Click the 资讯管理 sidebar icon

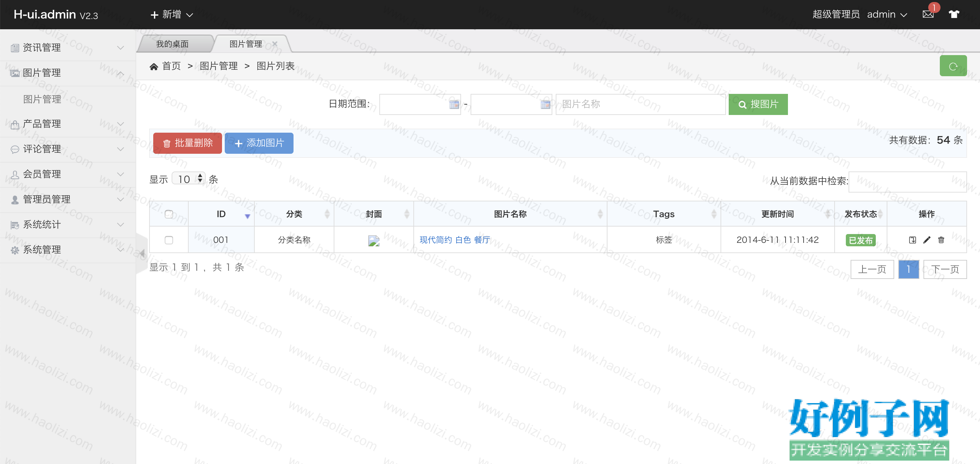pos(15,48)
